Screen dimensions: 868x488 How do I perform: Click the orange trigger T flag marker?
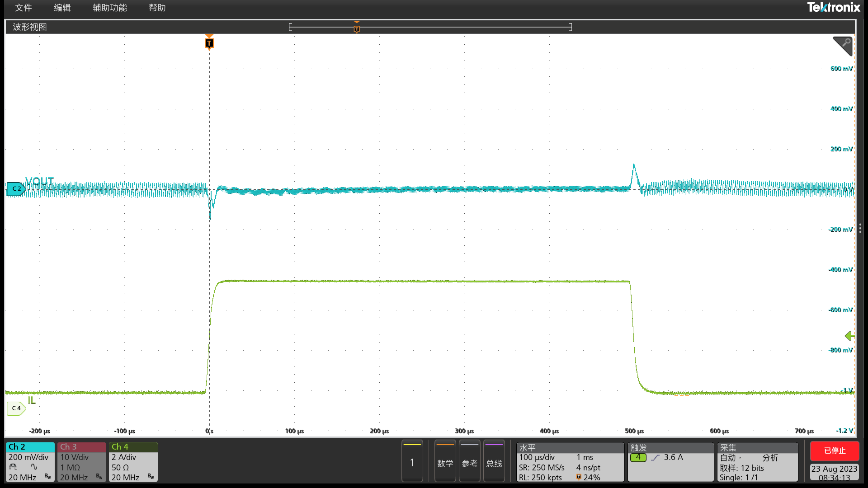tap(208, 43)
